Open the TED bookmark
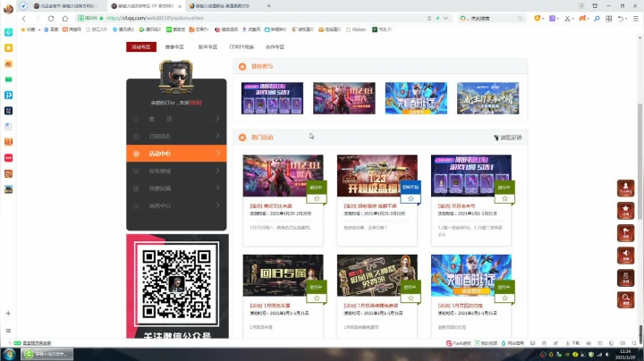644x361 pixels. 382,29
